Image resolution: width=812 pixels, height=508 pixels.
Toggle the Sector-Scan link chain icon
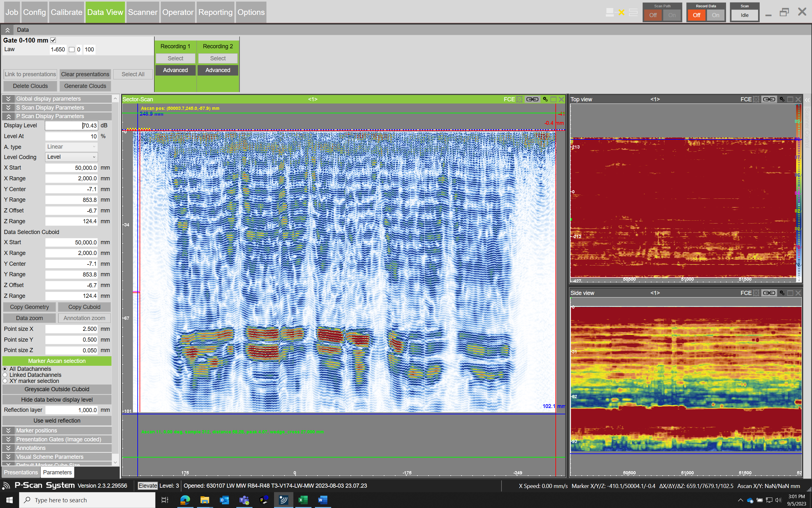[532, 99]
